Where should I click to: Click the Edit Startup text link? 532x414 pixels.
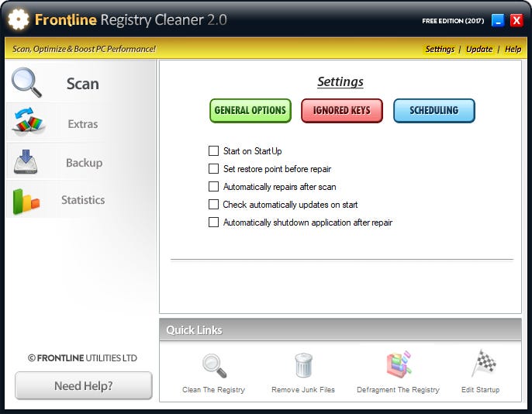[481, 390]
